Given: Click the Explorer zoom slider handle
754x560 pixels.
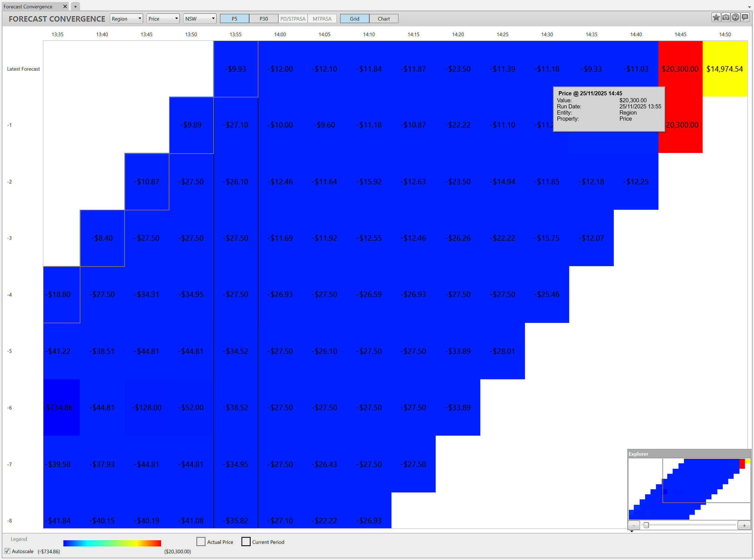Looking at the screenshot, I should 646,525.
